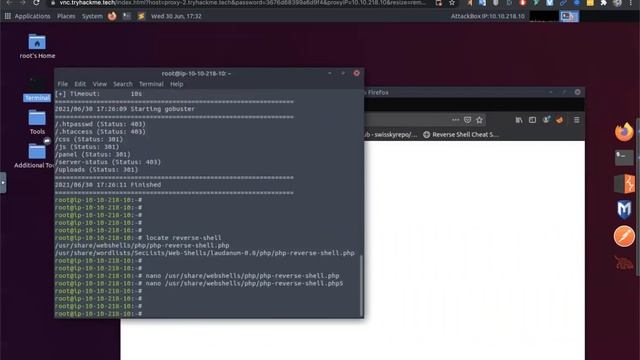
Task: Click the Firefox icon in the right dock
Action: coord(624,132)
